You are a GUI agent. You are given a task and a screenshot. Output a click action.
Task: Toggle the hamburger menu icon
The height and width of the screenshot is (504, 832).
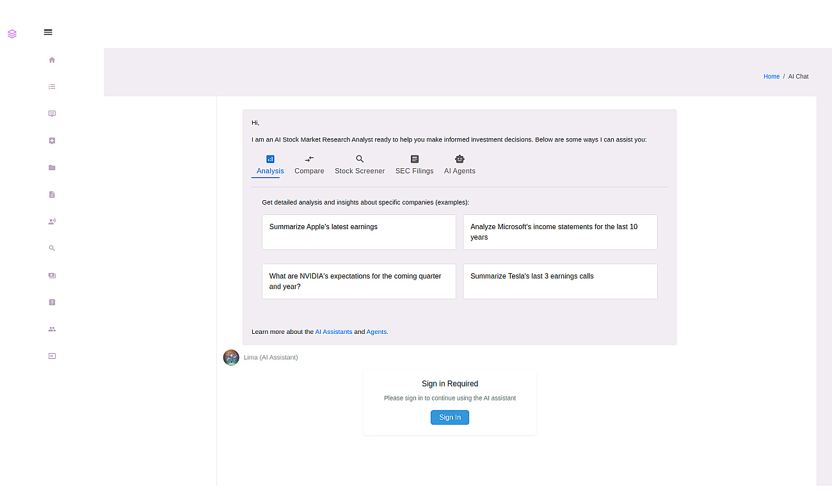[48, 32]
